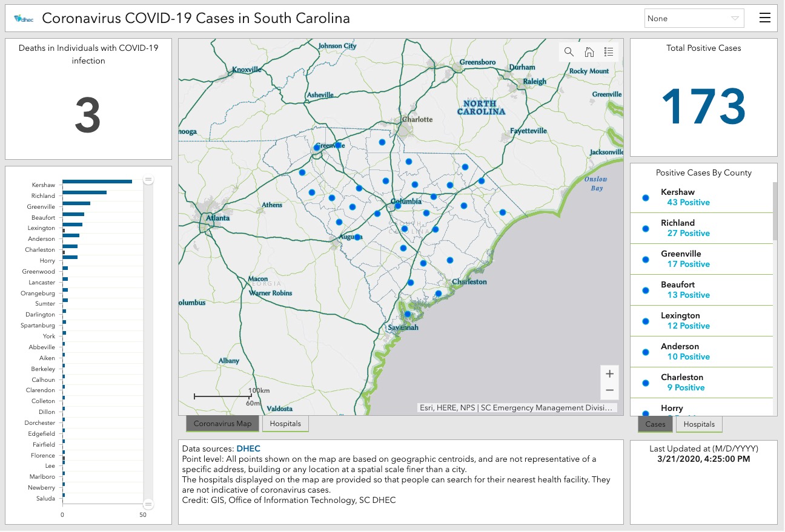Click the bottom handle of chart slider
This screenshot has width=785, height=532.
point(148,504)
